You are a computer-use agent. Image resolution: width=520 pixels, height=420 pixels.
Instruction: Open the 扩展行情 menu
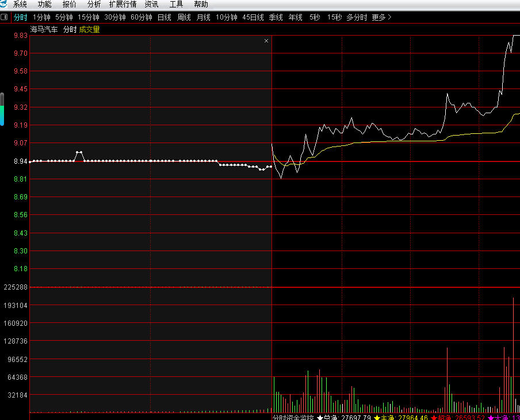123,4
